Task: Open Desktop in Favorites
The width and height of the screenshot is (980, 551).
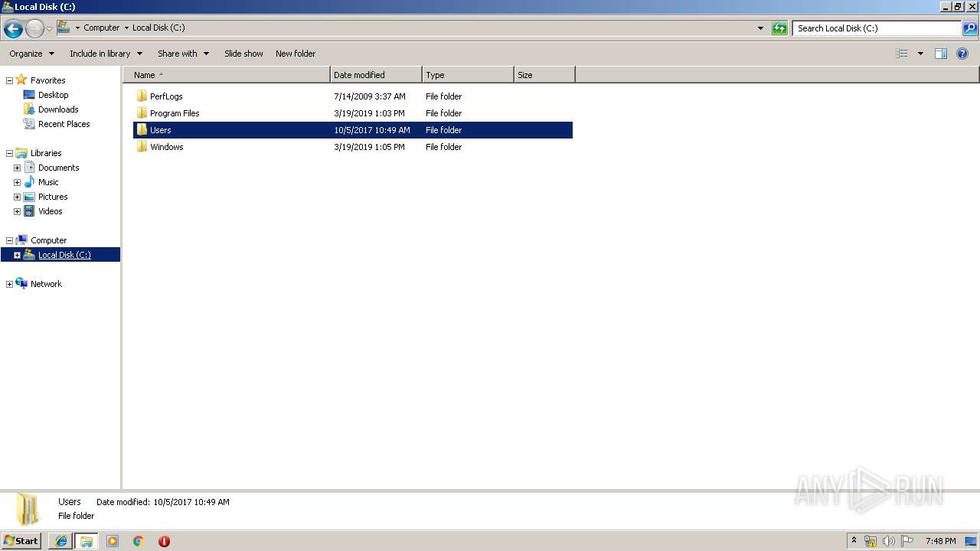Action: point(53,95)
